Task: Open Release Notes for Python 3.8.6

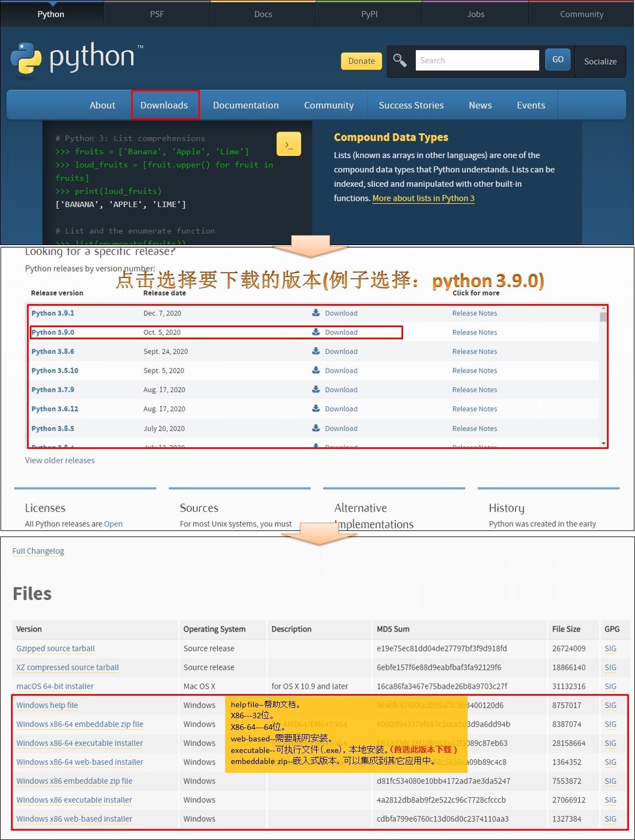Action: 475,351
